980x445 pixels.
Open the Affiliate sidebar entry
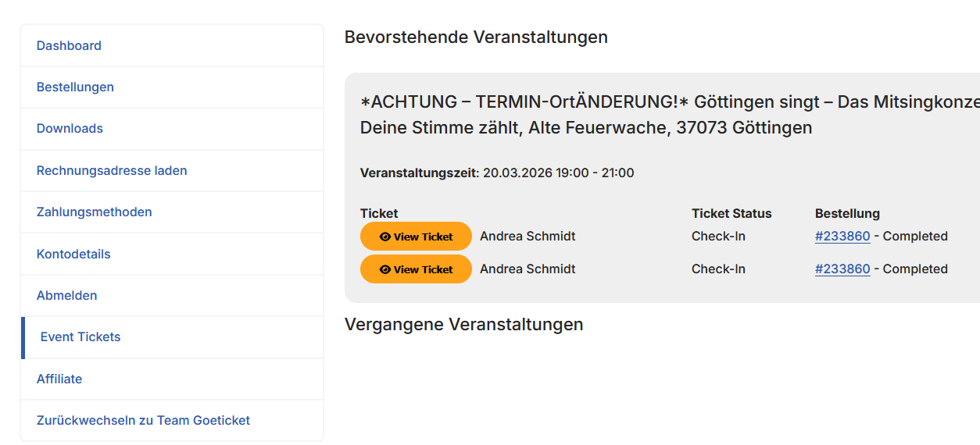point(59,379)
